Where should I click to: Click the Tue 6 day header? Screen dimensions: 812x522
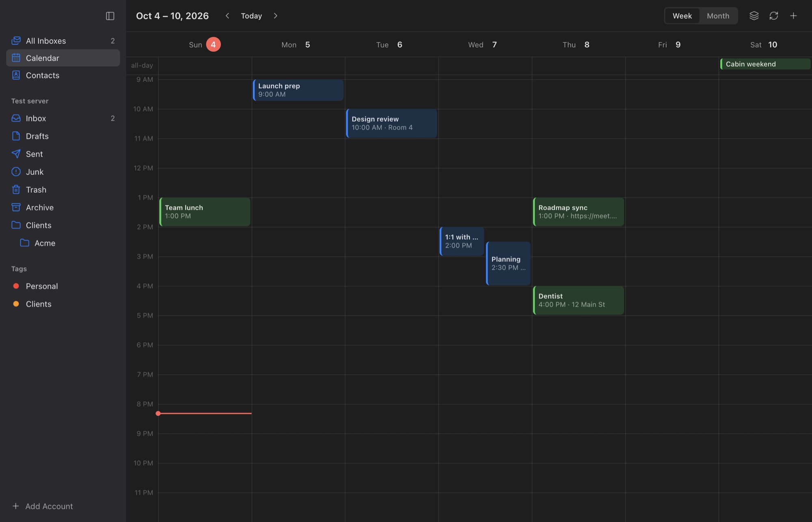391,45
